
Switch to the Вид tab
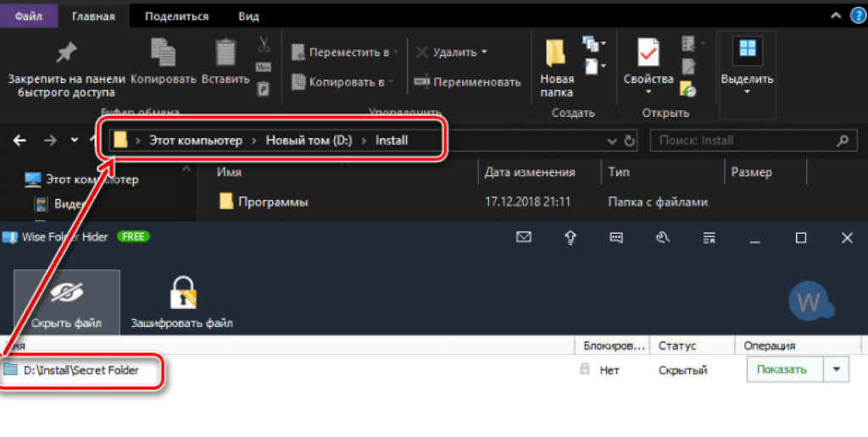(x=248, y=16)
